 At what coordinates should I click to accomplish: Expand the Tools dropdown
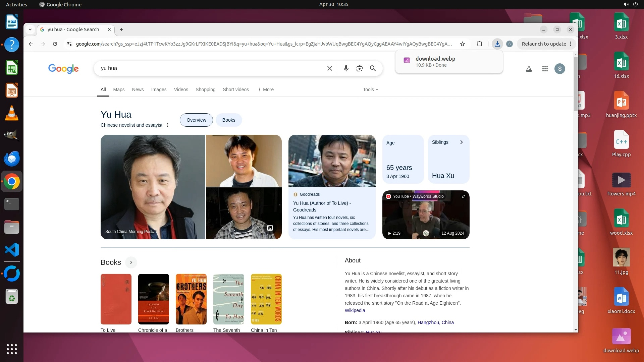click(370, 89)
